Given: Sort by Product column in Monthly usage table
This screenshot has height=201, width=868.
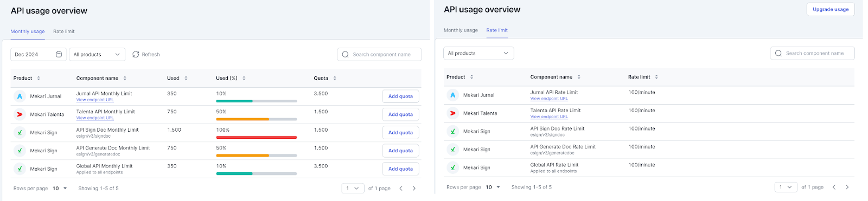Looking at the screenshot, I should pyautogui.click(x=39, y=78).
